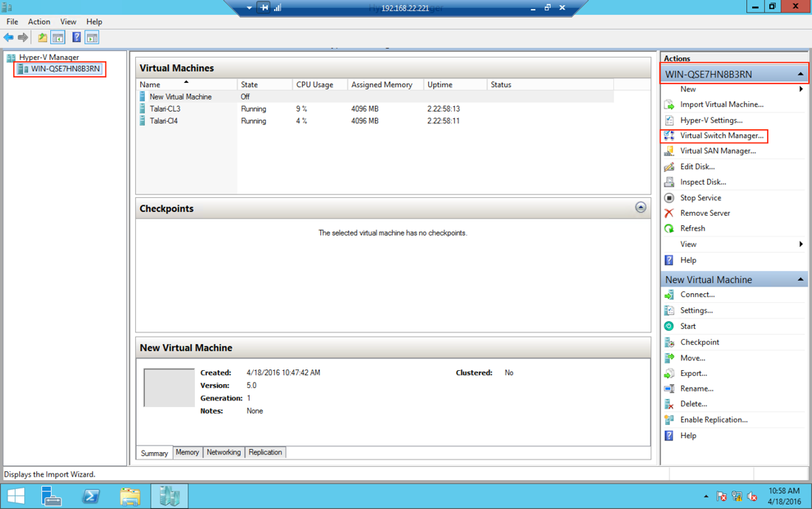812x509 pixels.
Task: Open Hyper-V Settings
Action: click(711, 120)
